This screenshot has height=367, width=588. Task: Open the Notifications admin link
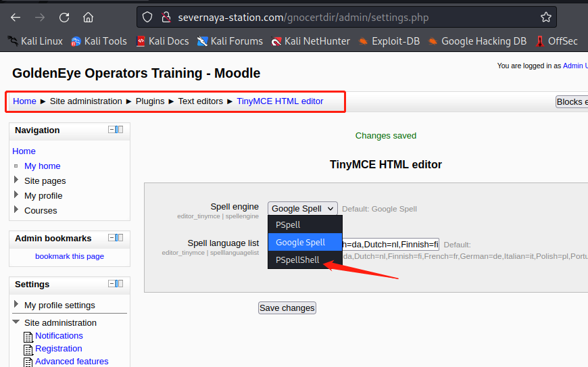(59, 335)
